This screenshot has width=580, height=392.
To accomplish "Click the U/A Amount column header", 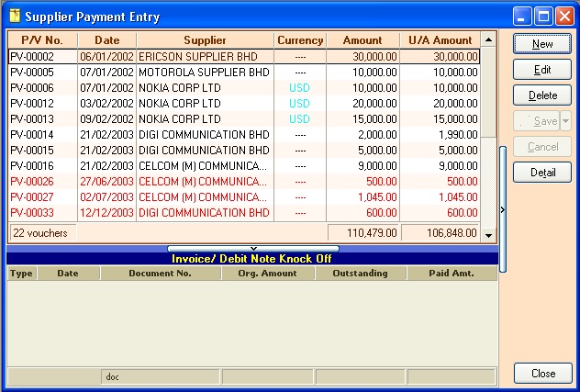I will (441, 40).
